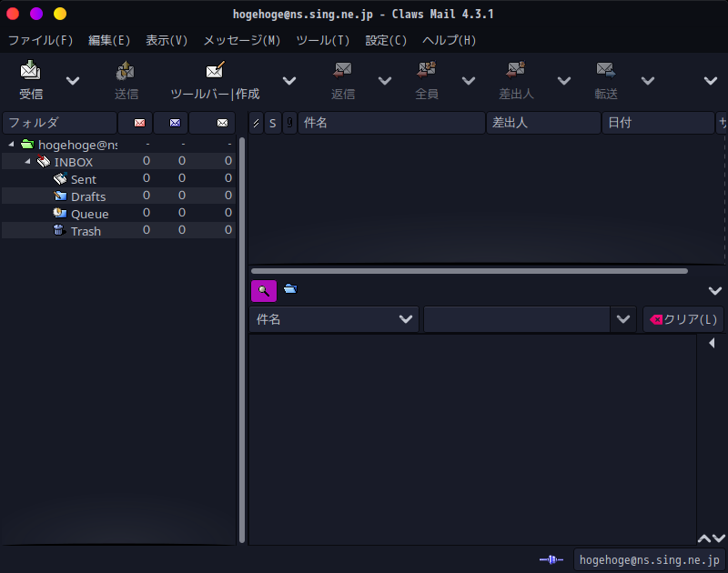Toggle the magnifier in the quick search bar

[263, 290]
